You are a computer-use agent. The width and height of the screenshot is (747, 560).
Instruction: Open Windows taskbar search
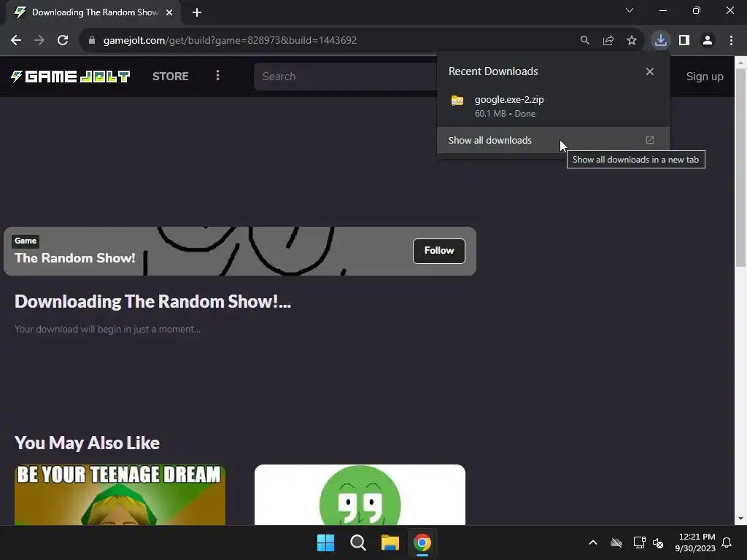[357, 542]
